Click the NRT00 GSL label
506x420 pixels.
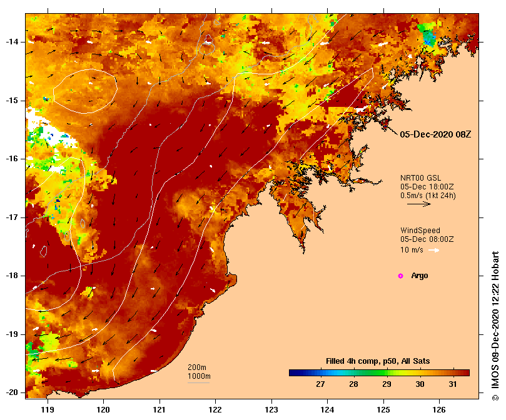(x=420, y=178)
